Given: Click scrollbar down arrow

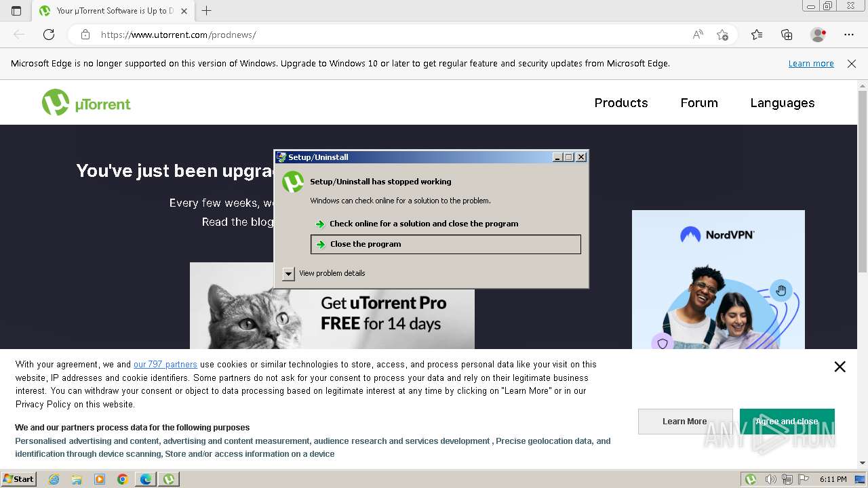Looking at the screenshot, I should click(x=863, y=464).
